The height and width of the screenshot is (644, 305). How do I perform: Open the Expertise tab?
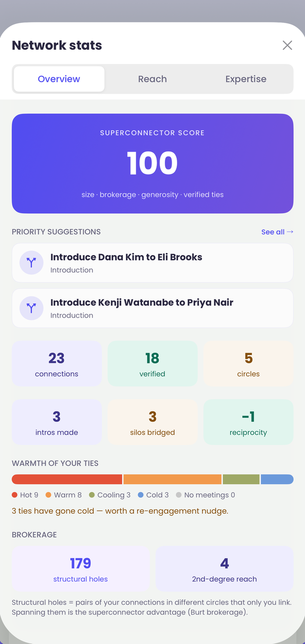246,79
